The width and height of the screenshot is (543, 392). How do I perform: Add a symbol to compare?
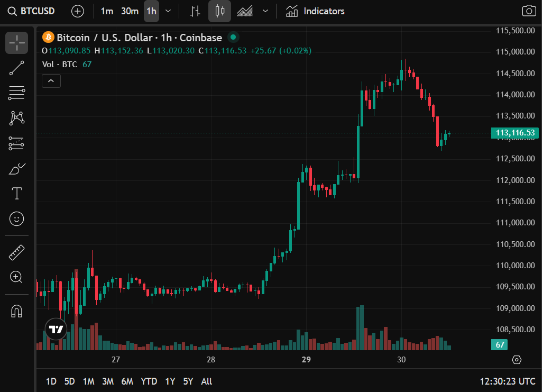pos(78,11)
